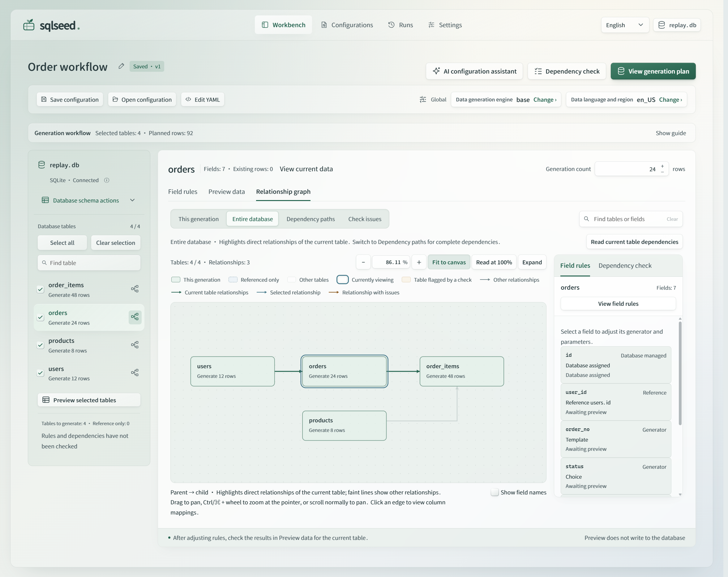Click the pencil icon to rename Order workflow

click(121, 66)
